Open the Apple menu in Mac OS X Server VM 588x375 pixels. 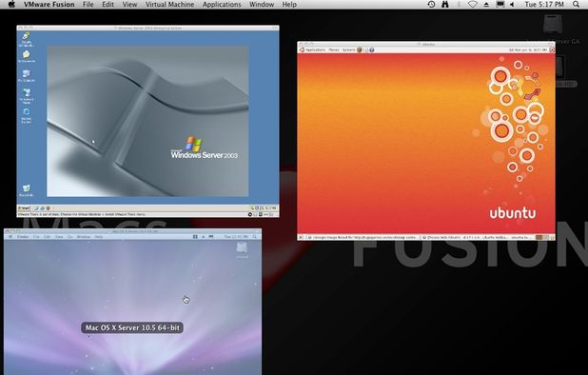tap(10, 237)
